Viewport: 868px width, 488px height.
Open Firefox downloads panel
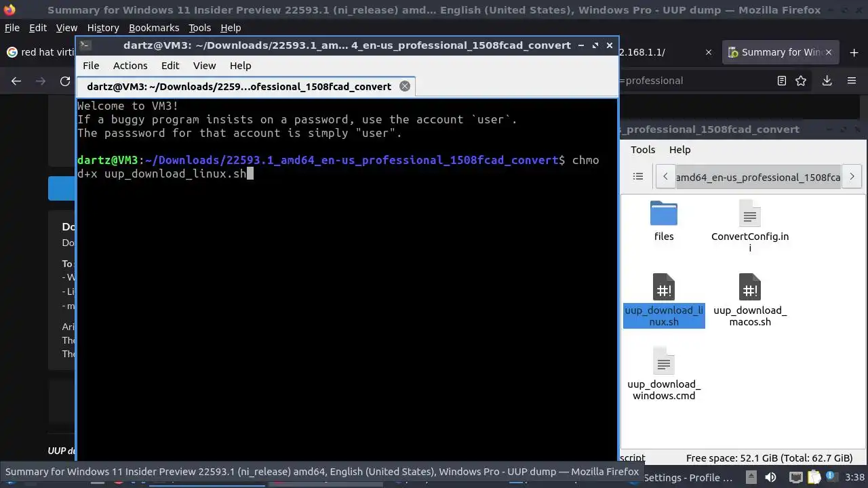[x=827, y=81]
